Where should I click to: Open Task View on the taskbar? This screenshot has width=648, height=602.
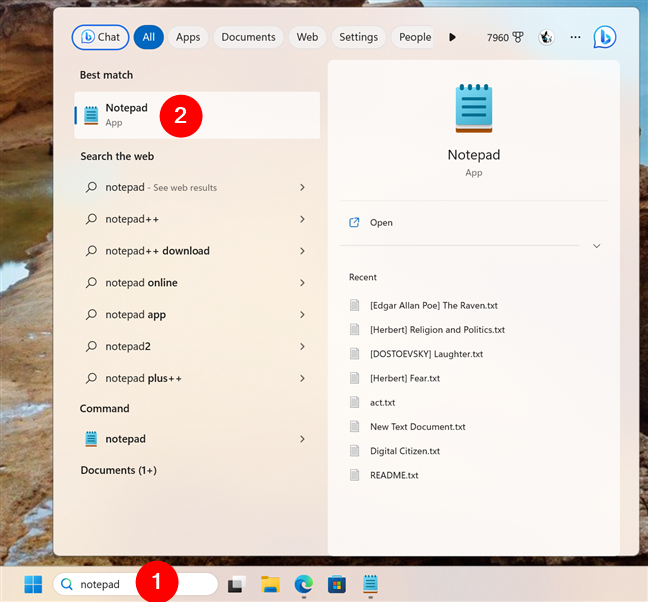coord(237,584)
